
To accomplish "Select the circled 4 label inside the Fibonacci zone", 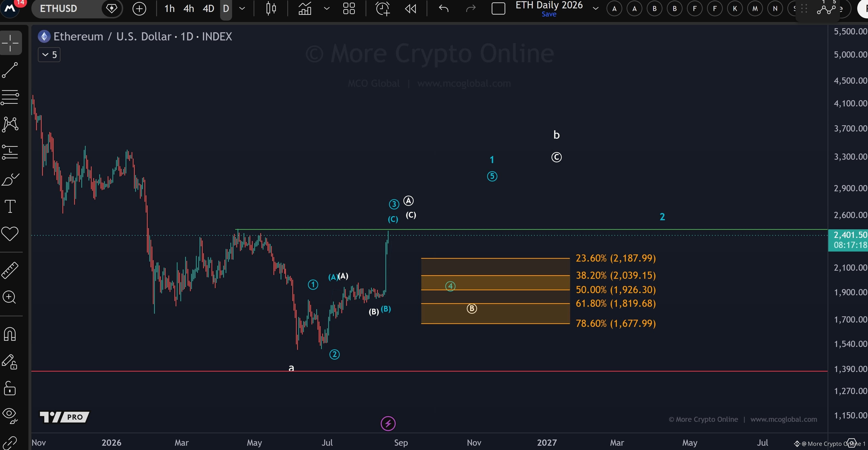I will click(x=450, y=286).
